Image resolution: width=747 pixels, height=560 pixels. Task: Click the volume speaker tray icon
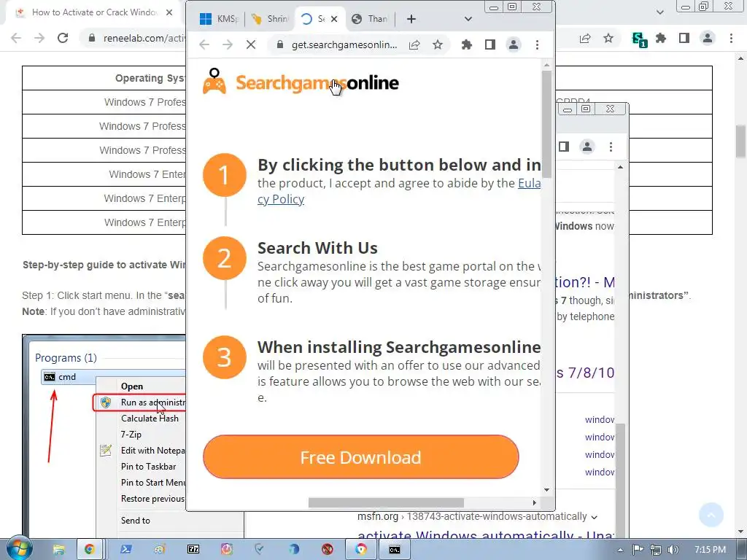(673, 550)
